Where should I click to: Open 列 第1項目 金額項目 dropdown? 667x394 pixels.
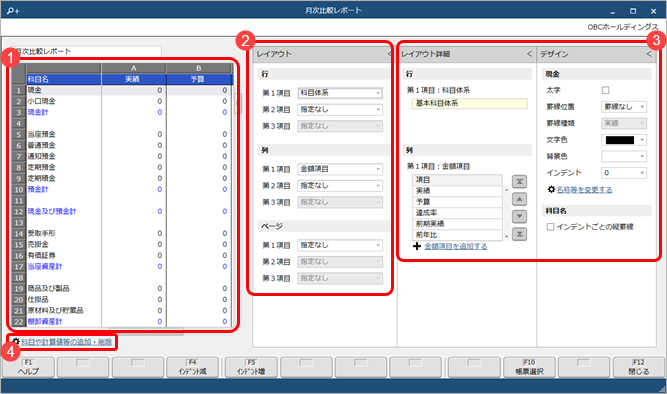click(340, 169)
